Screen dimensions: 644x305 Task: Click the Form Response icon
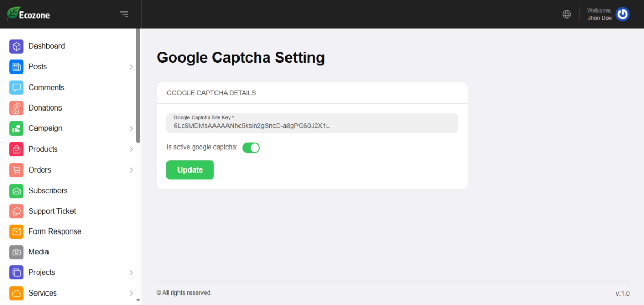coord(17,231)
